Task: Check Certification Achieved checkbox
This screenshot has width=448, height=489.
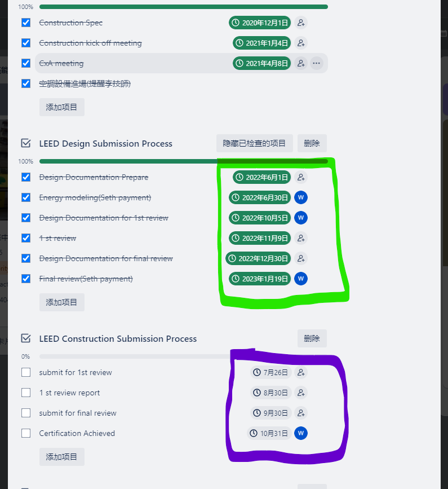Action: [x=26, y=433]
